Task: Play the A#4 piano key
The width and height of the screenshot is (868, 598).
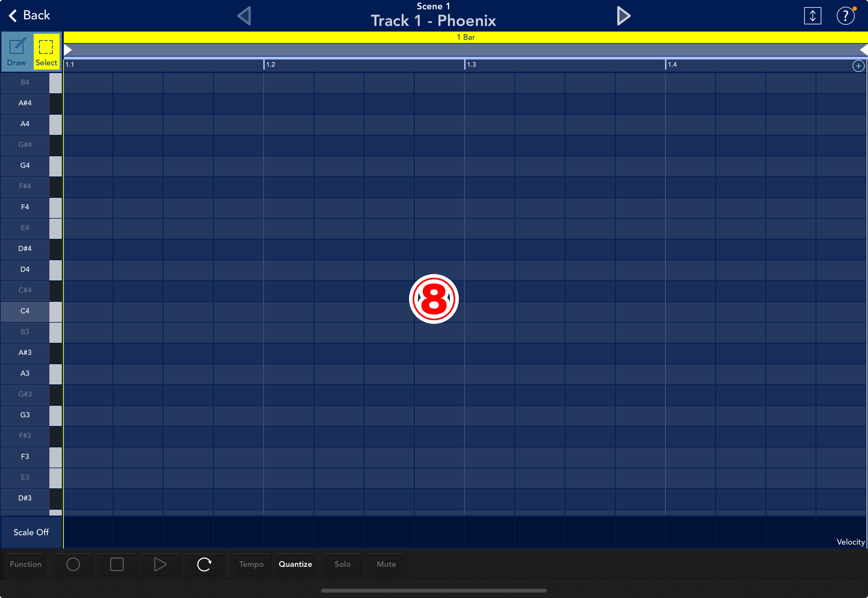Action: click(31, 103)
